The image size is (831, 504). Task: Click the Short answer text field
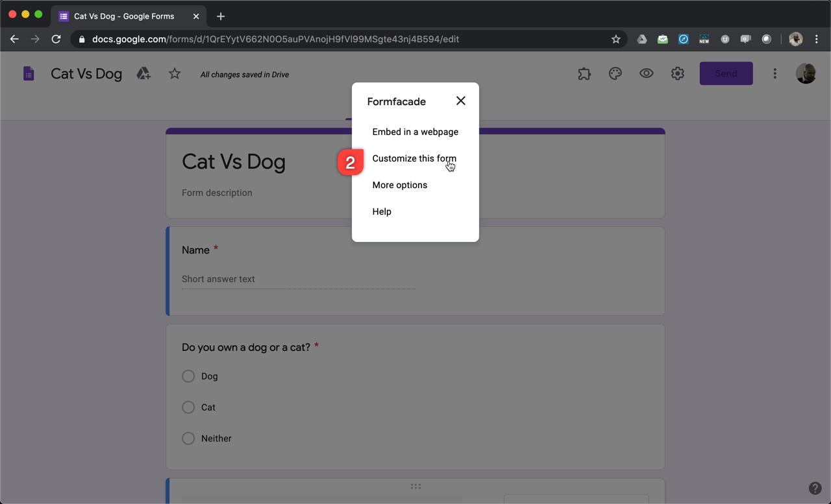tap(298, 280)
